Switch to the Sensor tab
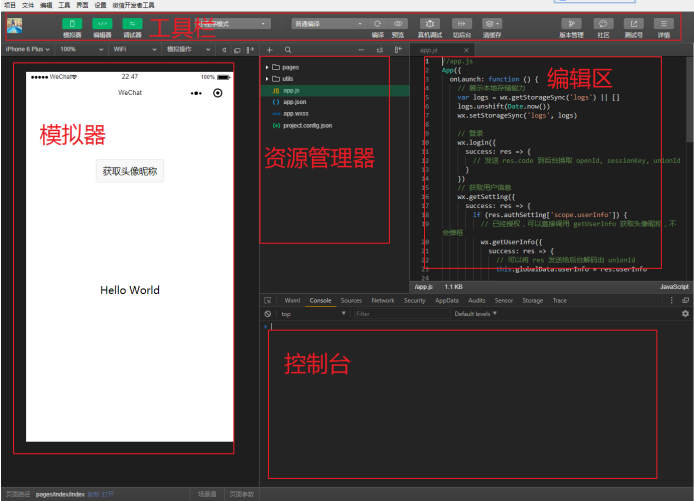The image size is (694, 501). 504,301
